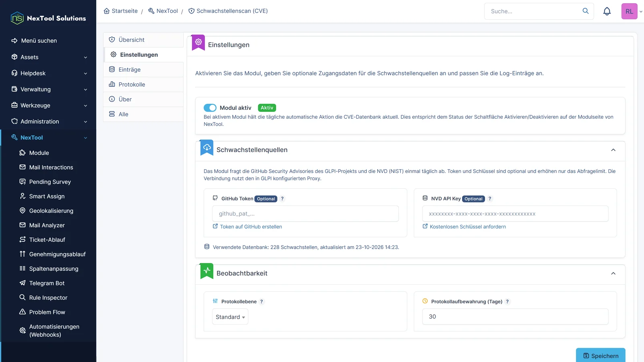Image resolution: width=644 pixels, height=362 pixels.
Task: Focus the Protokollaufbewahrung days field
Action: 515,317
